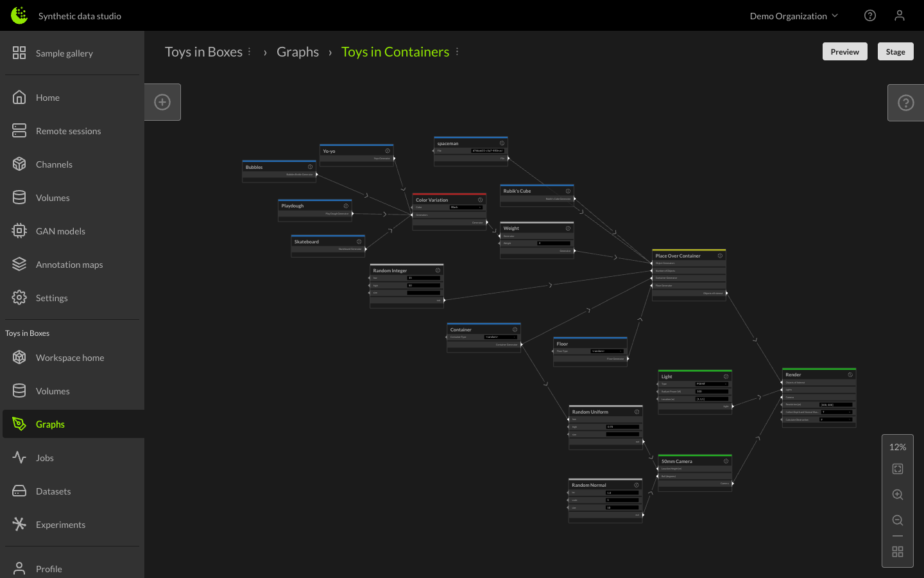The width and height of the screenshot is (924, 578).
Task: Click the Stage button
Action: (x=895, y=51)
